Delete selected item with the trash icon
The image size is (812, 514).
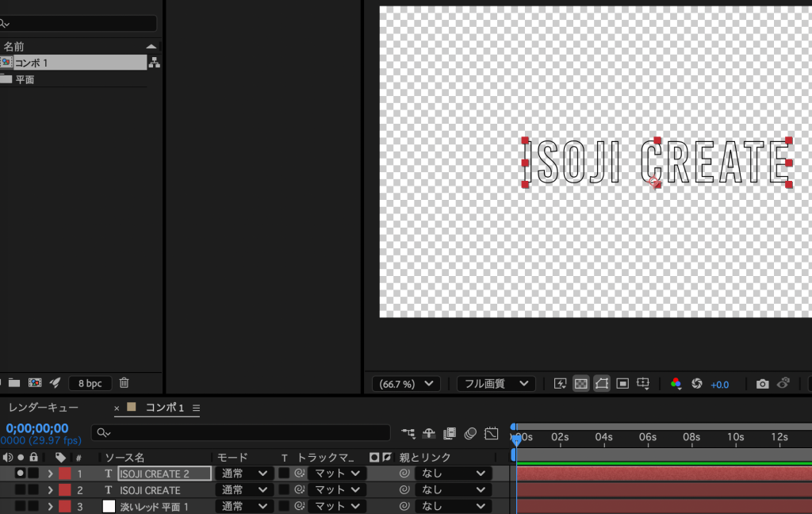click(x=124, y=383)
